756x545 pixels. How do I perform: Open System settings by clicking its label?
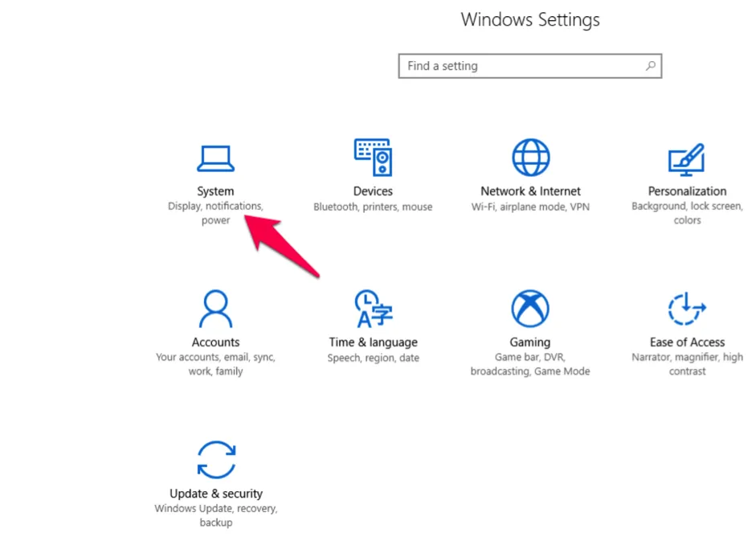pos(215,191)
